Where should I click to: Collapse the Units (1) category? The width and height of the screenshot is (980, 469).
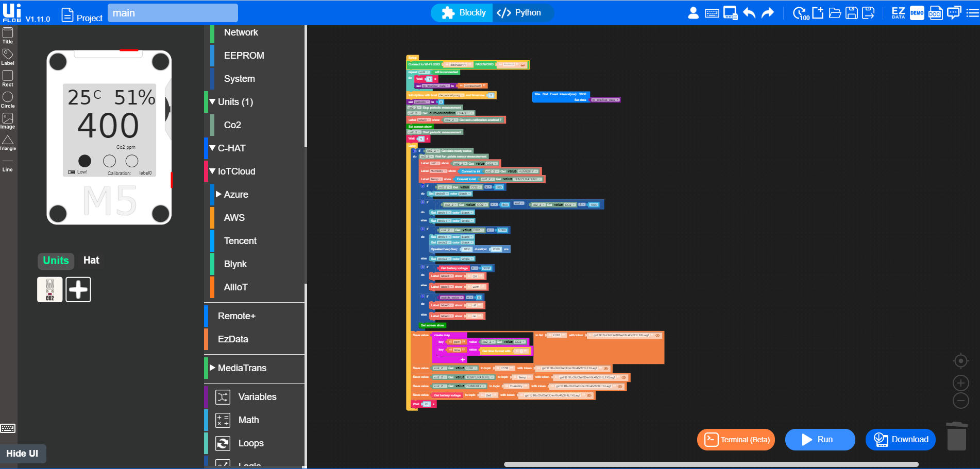(x=212, y=102)
